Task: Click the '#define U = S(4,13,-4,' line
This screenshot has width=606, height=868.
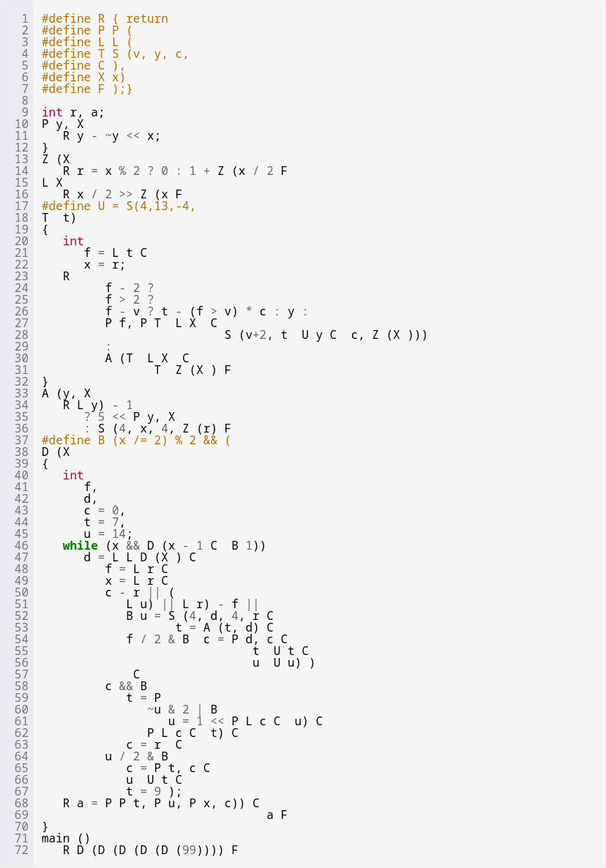Action: (119, 206)
